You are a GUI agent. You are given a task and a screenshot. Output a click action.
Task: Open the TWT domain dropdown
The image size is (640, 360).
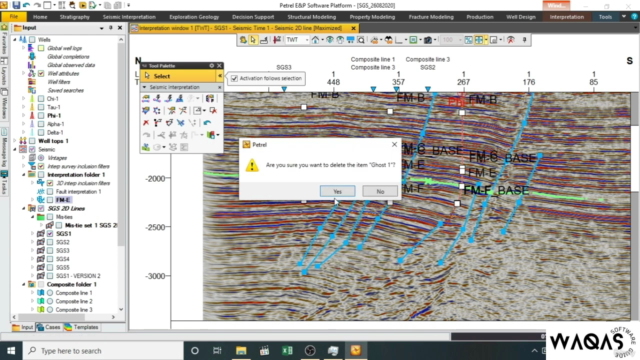coord(307,40)
